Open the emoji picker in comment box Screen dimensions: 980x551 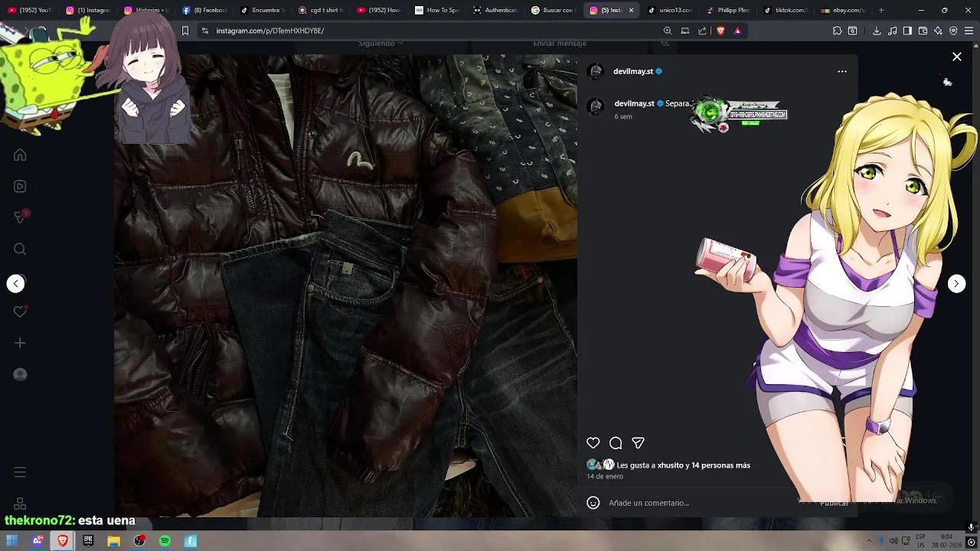(593, 503)
